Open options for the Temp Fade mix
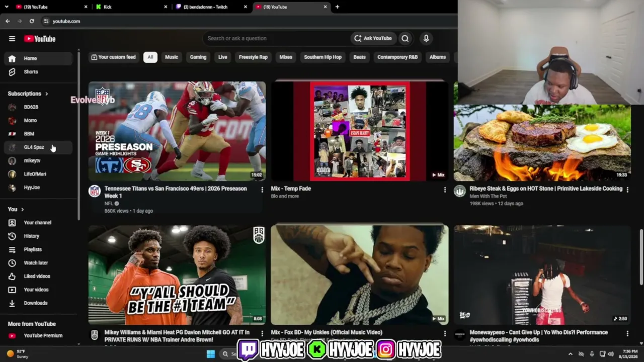This screenshot has height=362, width=644. (x=444, y=190)
